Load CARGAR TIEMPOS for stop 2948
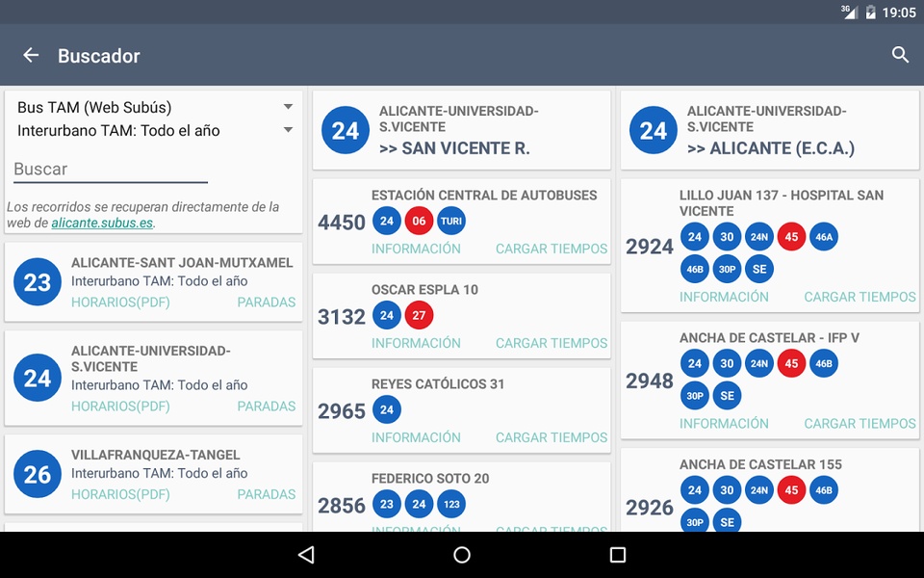Viewport: 924px width, 578px height. (x=860, y=424)
